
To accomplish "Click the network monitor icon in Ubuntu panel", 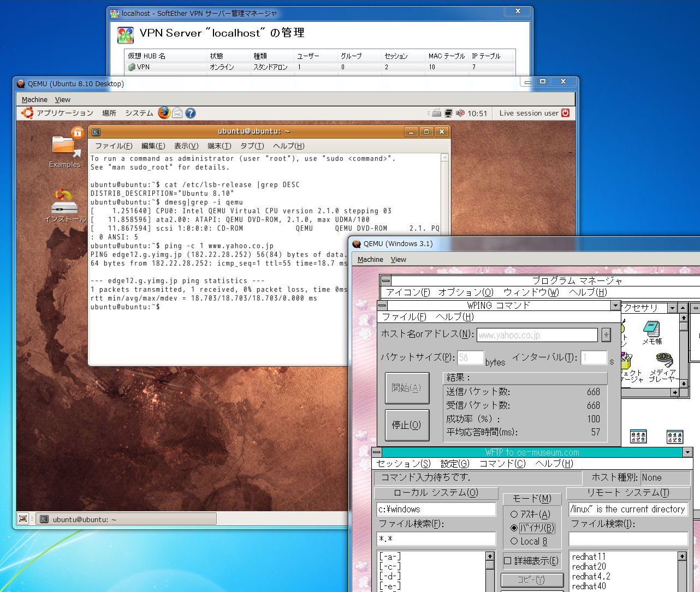I will 448,113.
